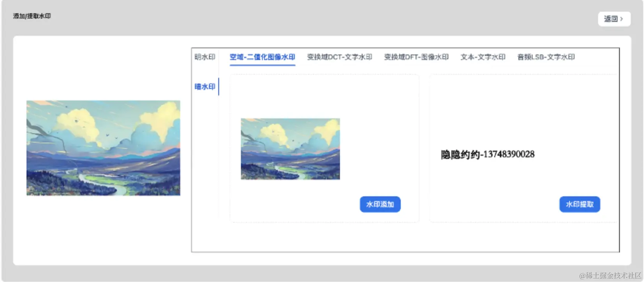Open the 音频LSB-文字水印 tab
644x282 pixels.
(546, 57)
